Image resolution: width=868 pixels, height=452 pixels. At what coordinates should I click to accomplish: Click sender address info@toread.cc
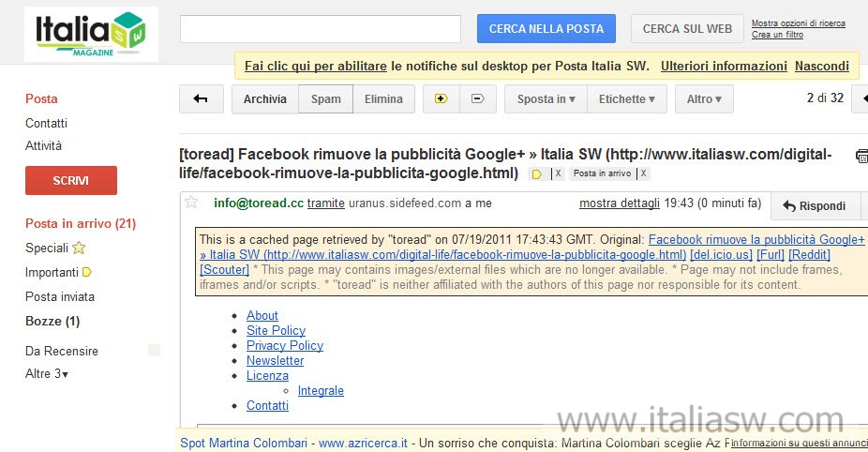pos(259,203)
